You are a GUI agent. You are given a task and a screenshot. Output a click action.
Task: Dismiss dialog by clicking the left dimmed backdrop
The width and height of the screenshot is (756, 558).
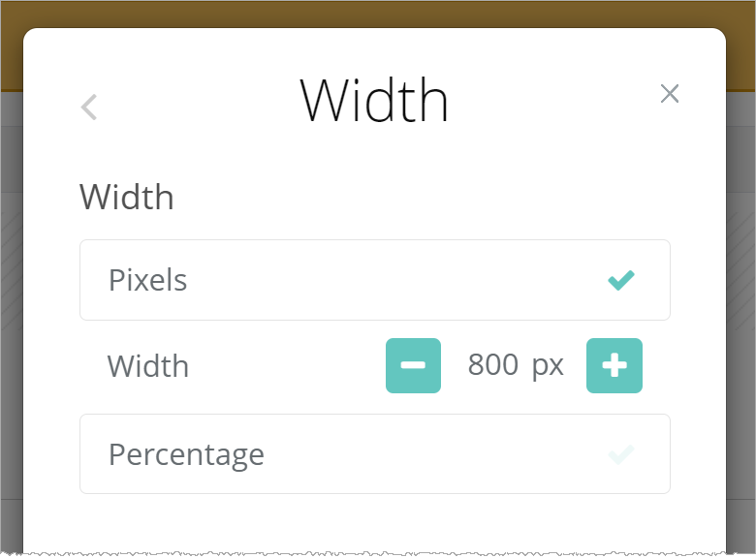click(11, 291)
